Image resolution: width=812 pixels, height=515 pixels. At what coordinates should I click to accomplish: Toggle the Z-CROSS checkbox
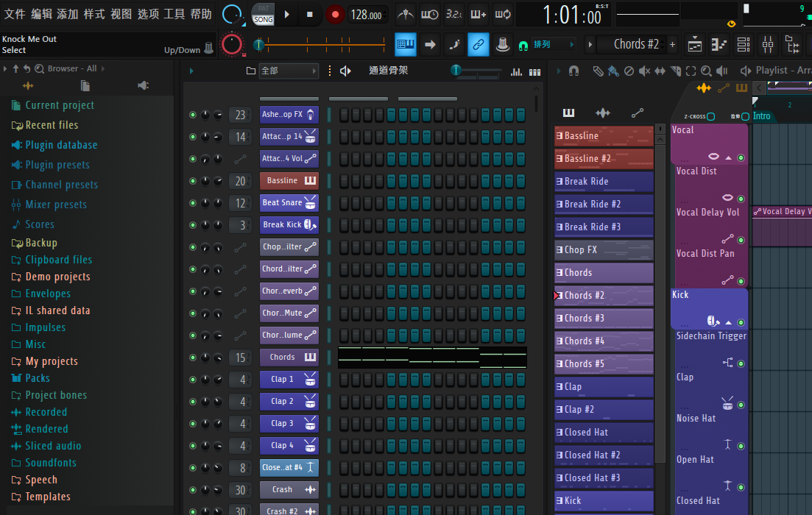[x=711, y=116]
